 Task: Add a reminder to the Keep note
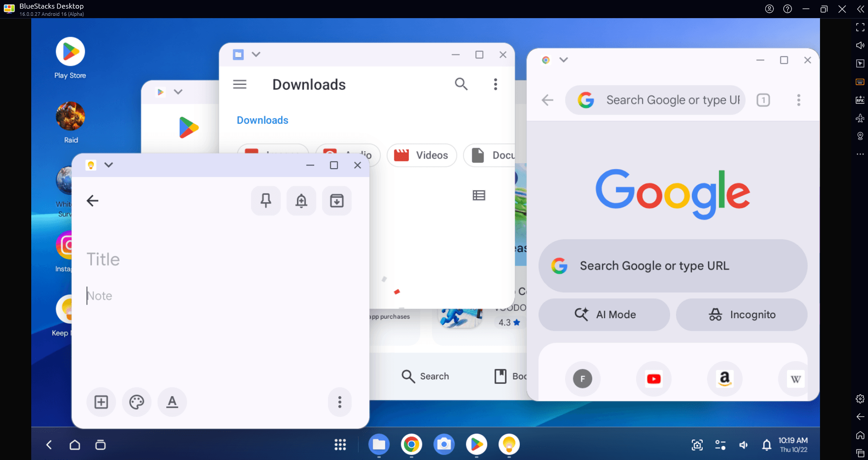point(301,200)
